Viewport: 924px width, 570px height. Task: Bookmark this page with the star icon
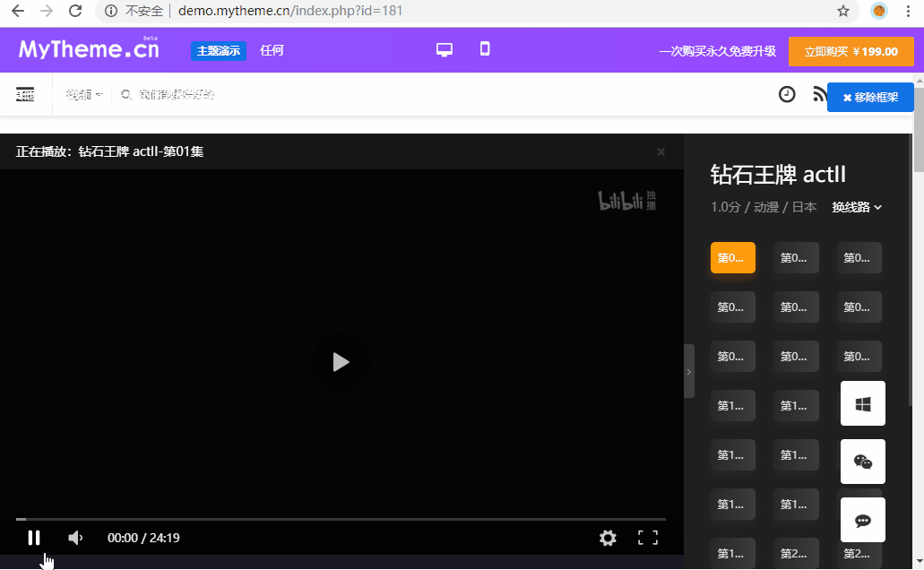coord(843,11)
